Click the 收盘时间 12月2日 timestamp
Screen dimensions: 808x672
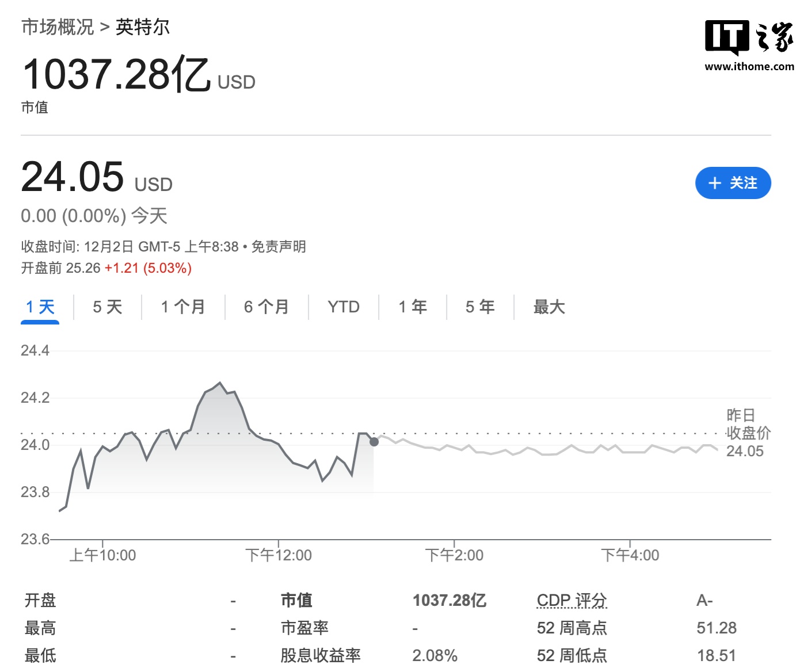coord(130,247)
